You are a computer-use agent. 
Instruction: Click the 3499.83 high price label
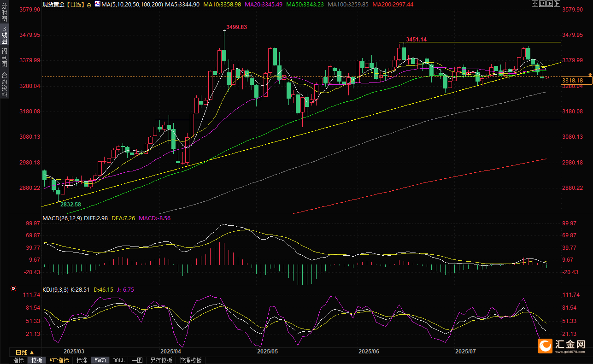[x=237, y=27]
